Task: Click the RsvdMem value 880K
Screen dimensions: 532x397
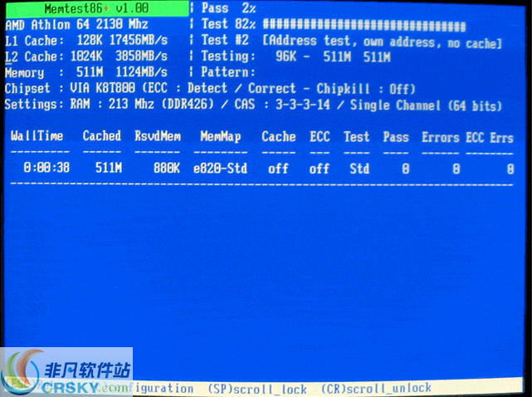Action: point(167,168)
